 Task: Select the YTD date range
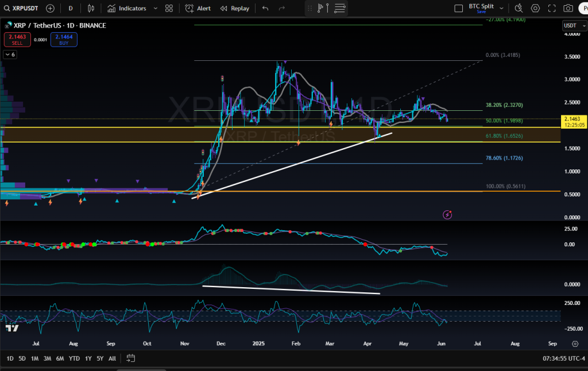(74, 358)
